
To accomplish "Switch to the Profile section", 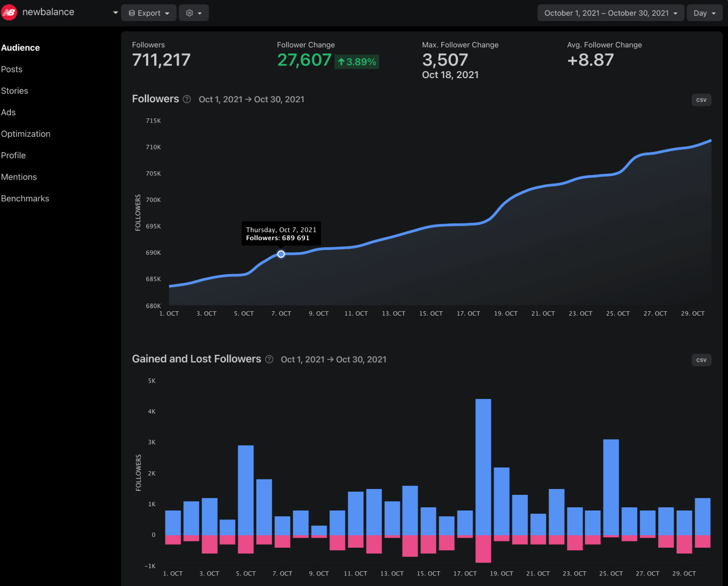I will [13, 155].
